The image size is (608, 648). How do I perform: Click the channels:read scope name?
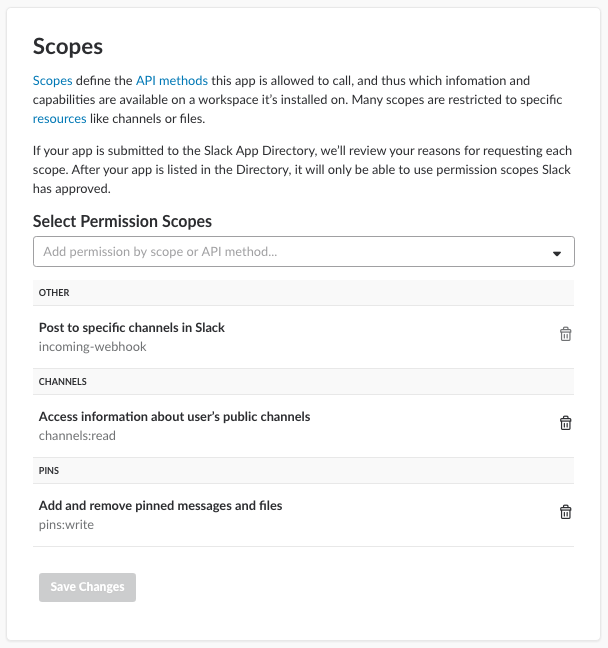77,436
